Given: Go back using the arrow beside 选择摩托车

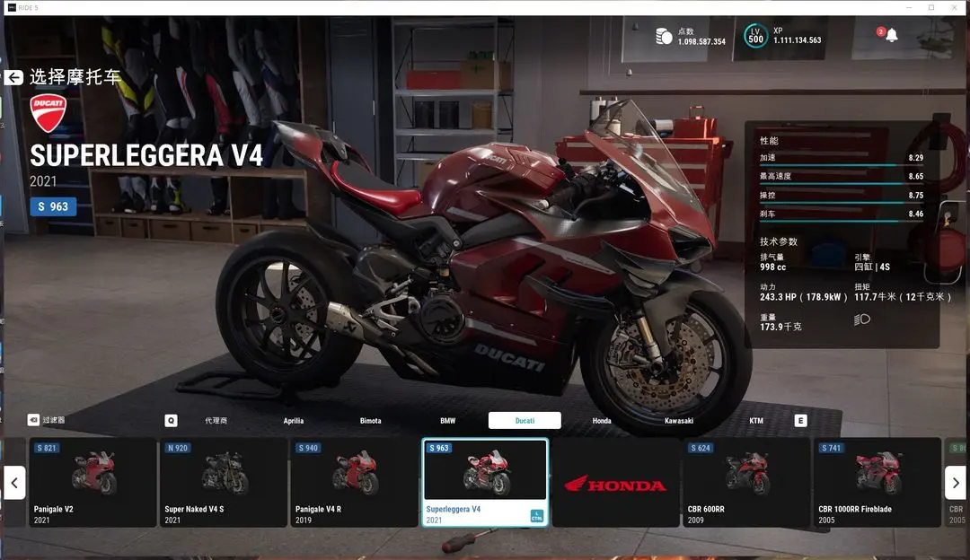Looking at the screenshot, I should (13, 77).
